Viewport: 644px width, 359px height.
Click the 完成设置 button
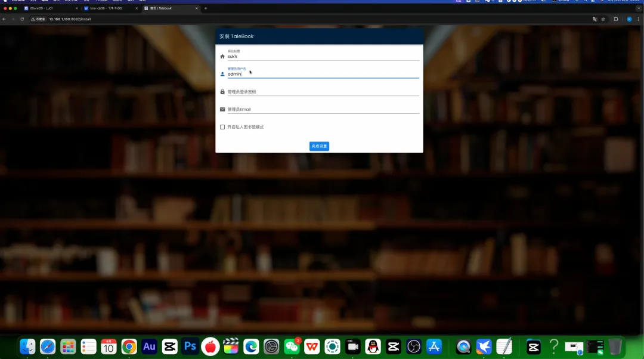tap(319, 146)
